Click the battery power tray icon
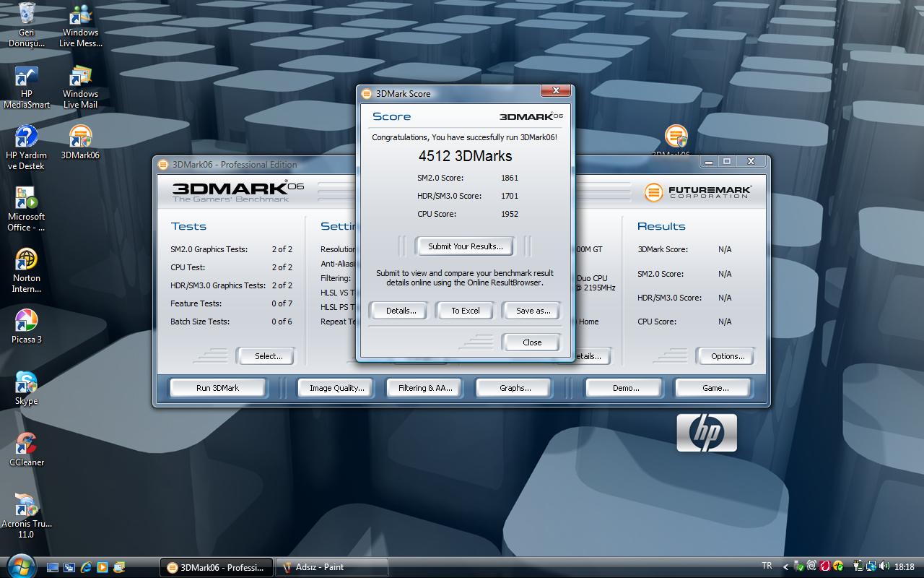 859,566
